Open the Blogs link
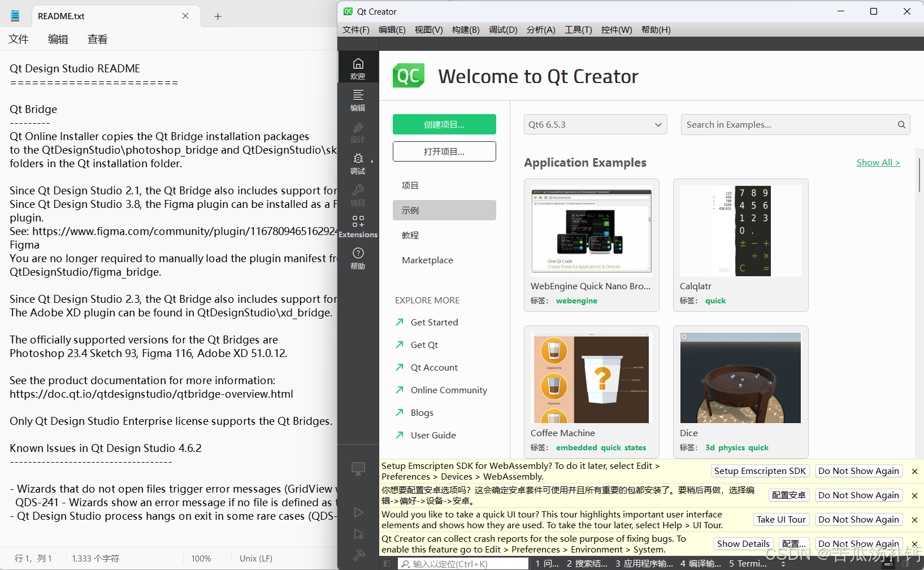This screenshot has width=924, height=570. 414,412
